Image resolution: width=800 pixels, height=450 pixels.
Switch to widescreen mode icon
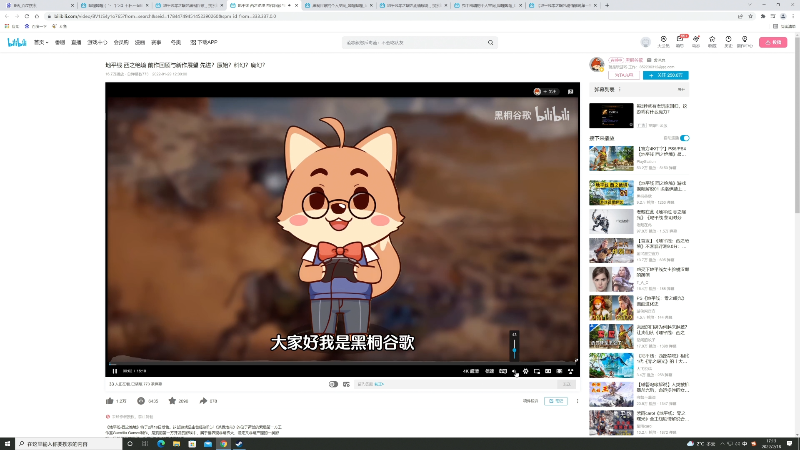pyautogui.click(x=548, y=371)
